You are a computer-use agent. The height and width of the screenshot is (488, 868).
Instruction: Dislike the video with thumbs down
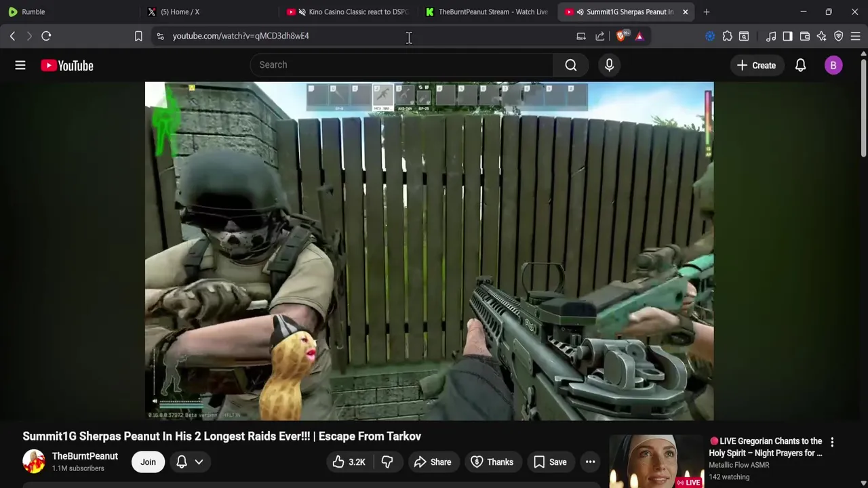[x=387, y=462]
